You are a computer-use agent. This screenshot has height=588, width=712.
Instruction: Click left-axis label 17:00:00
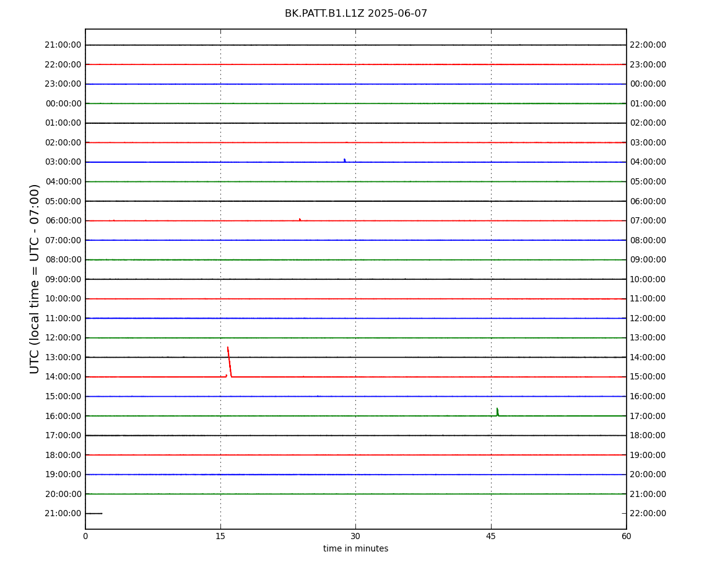[x=63, y=436]
